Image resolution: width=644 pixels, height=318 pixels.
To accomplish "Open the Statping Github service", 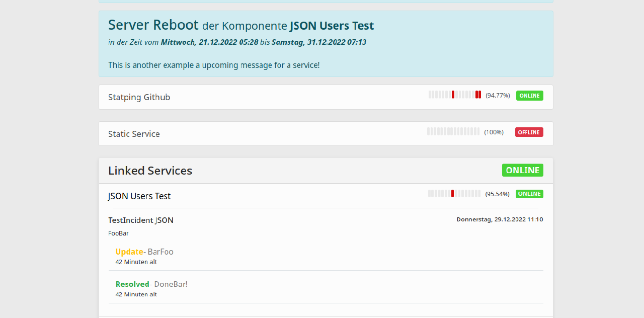I will coord(139,97).
